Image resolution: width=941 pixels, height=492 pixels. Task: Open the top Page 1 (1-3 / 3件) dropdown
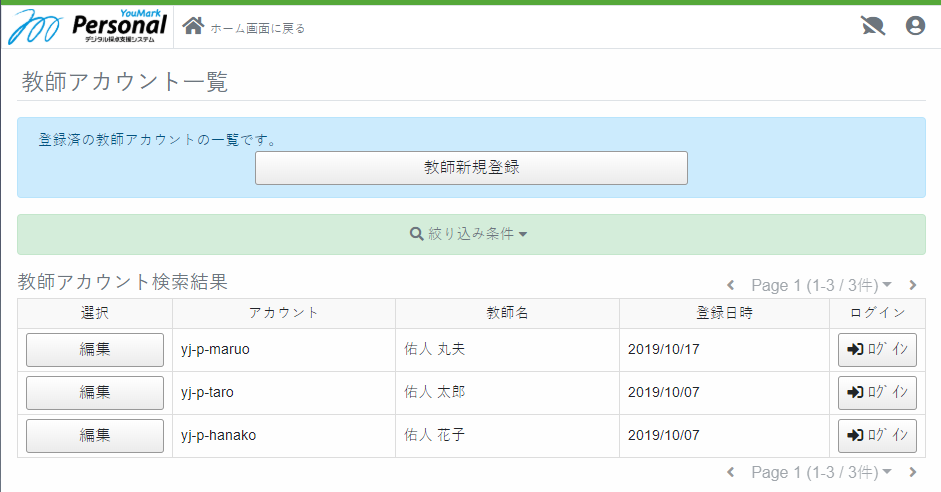click(821, 286)
